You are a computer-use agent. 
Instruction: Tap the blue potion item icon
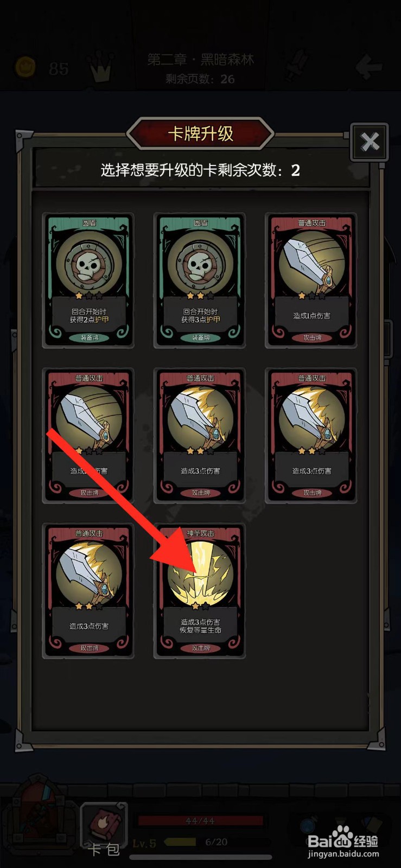coord(308,825)
